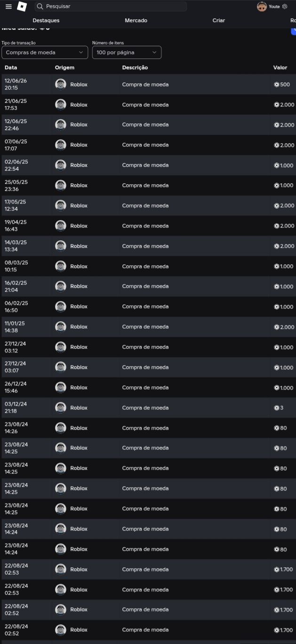
Task: Click Roblox link in 21/06/25 row
Action: [x=79, y=105]
